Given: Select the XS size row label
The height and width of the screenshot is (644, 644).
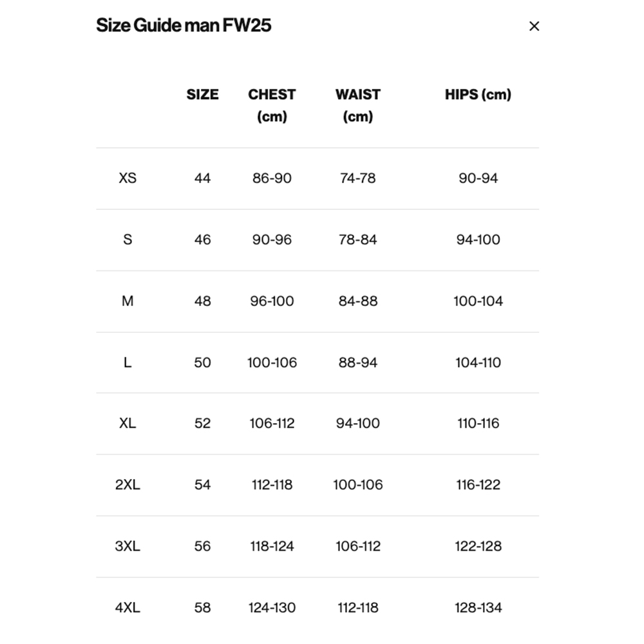Looking at the screenshot, I should tap(128, 178).
